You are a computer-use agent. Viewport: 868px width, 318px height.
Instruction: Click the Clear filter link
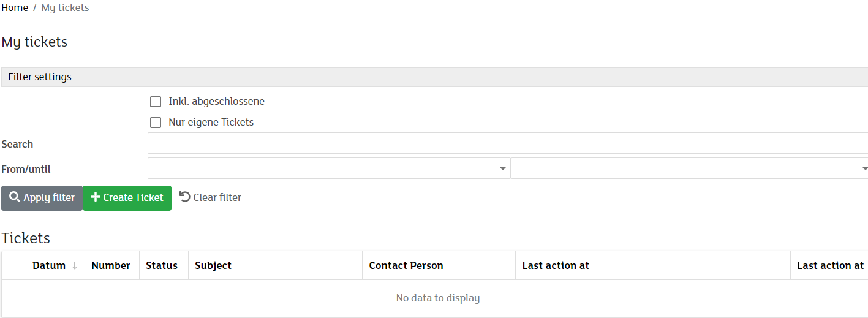(217, 197)
